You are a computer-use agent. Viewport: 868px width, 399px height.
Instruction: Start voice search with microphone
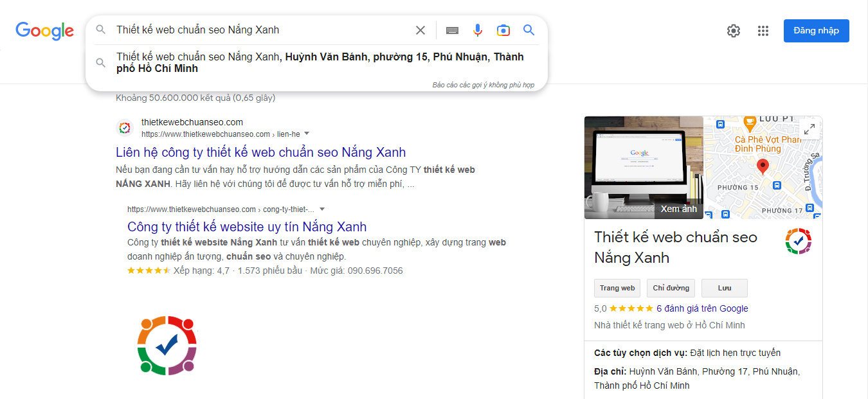click(478, 30)
